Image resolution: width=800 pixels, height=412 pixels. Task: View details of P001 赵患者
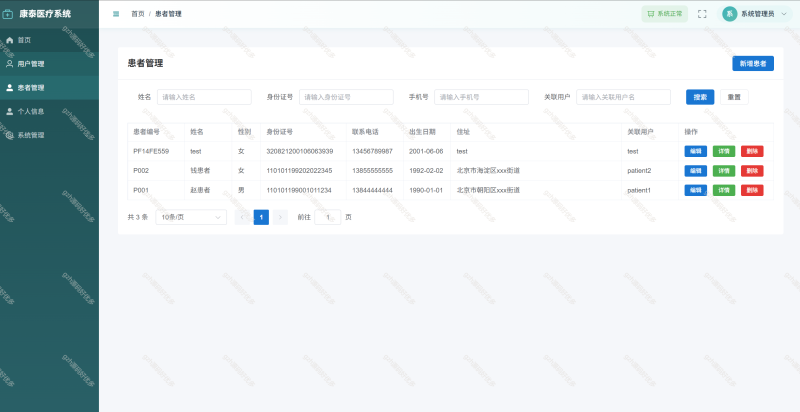(x=724, y=190)
